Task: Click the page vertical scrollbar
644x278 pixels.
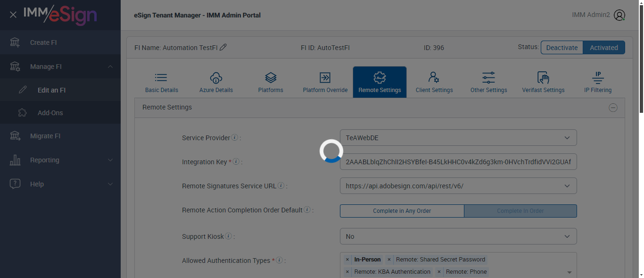Action: pos(641,59)
